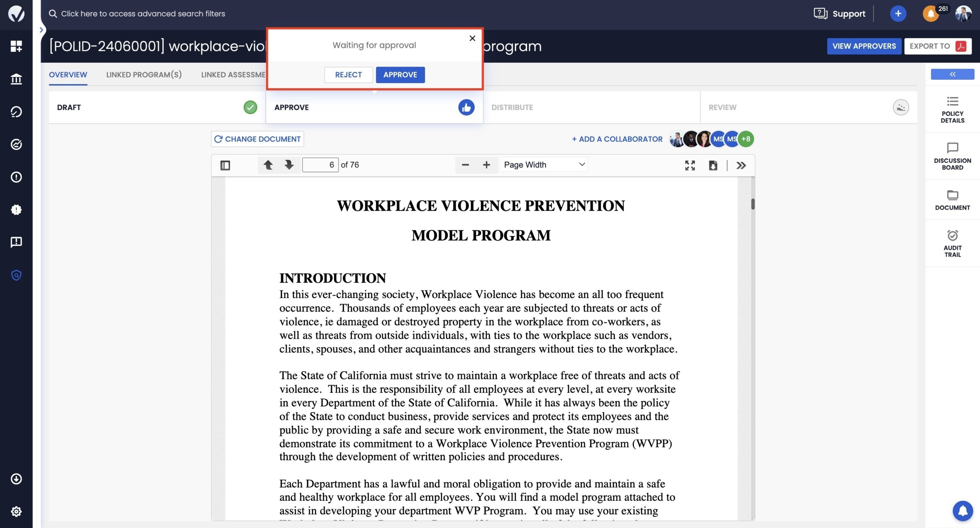Image resolution: width=980 pixels, height=528 pixels.
Task: Close the Waiting for approval popup
Action: [472, 38]
